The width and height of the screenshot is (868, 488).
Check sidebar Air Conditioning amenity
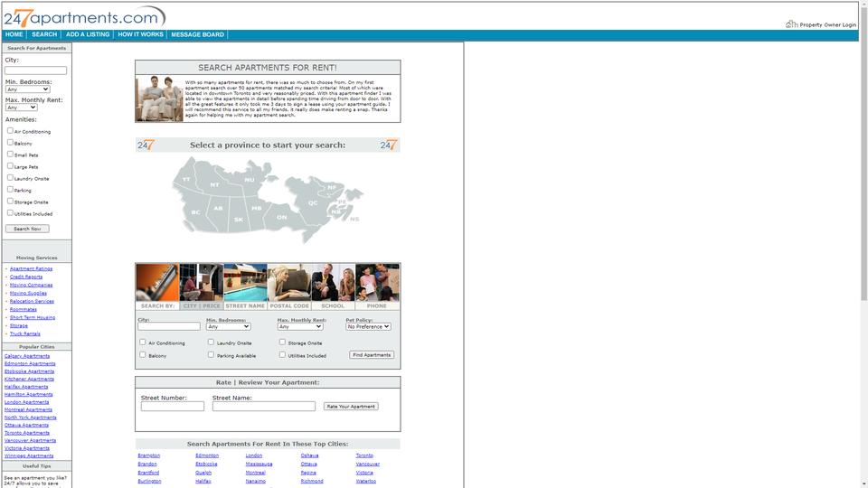click(x=10, y=130)
